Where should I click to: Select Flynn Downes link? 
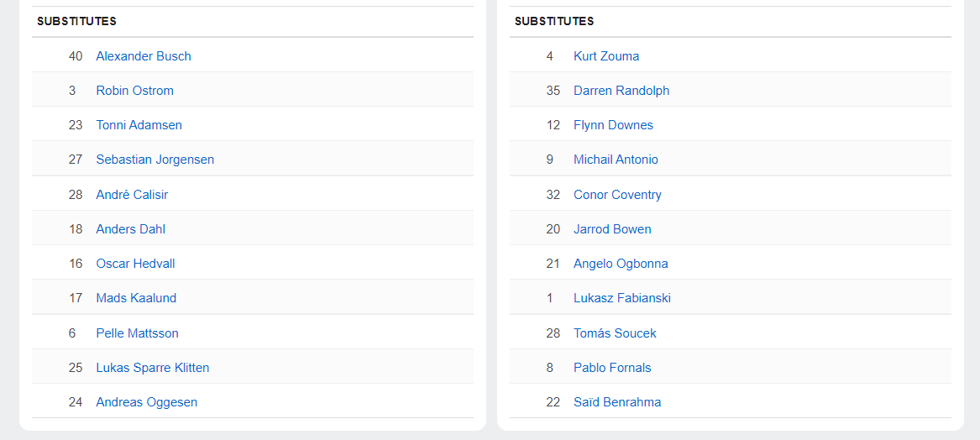click(x=613, y=125)
